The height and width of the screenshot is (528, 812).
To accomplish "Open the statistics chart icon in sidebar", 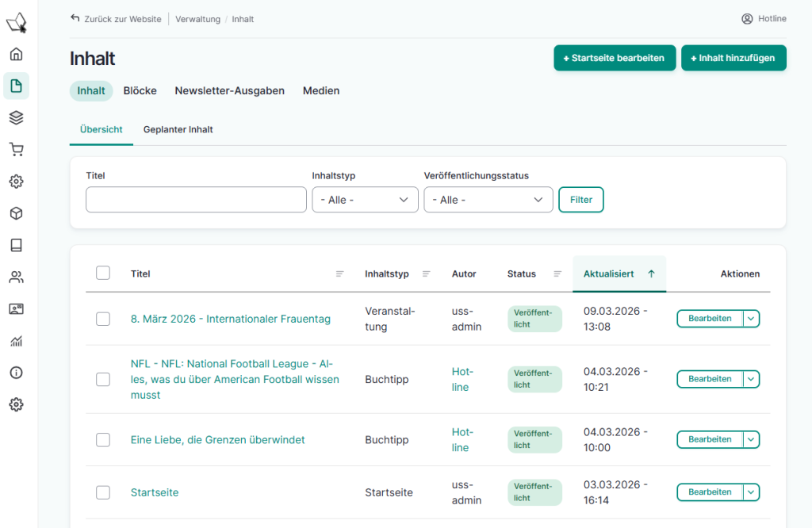I will point(16,341).
